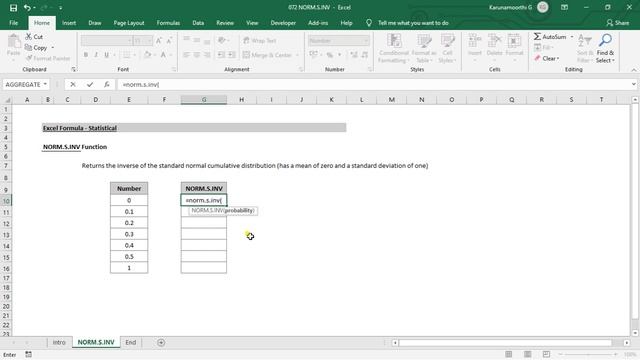Open Format as Table

pos(424,48)
